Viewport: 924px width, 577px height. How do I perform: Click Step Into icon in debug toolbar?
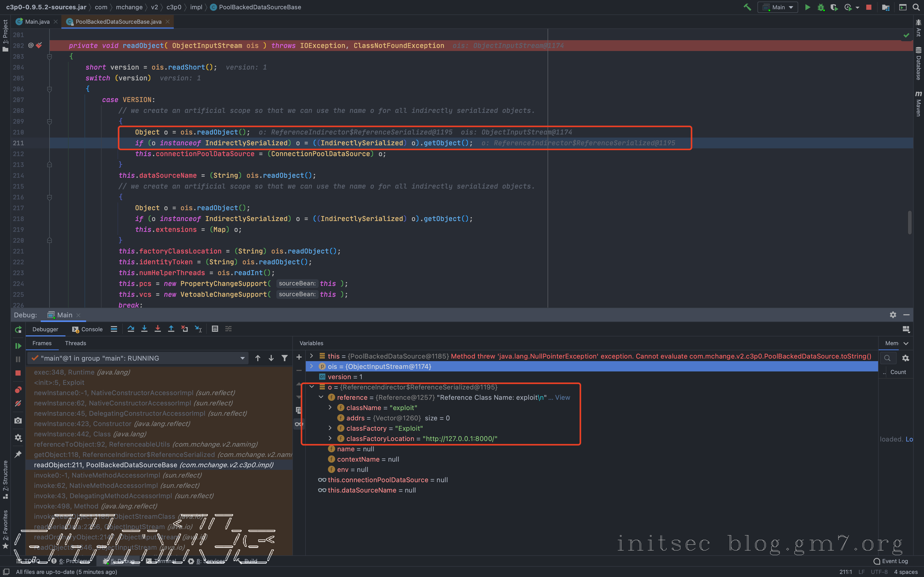tap(144, 329)
